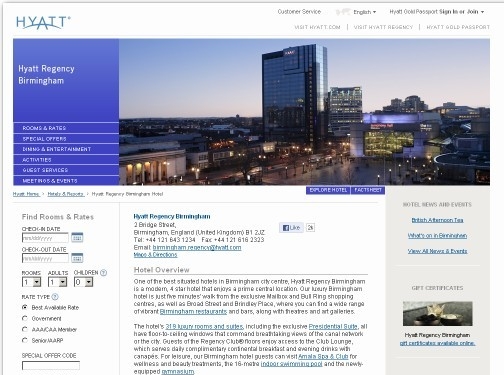Click indoor swimming pool link
This screenshot has height=375, width=504.
point(292,364)
